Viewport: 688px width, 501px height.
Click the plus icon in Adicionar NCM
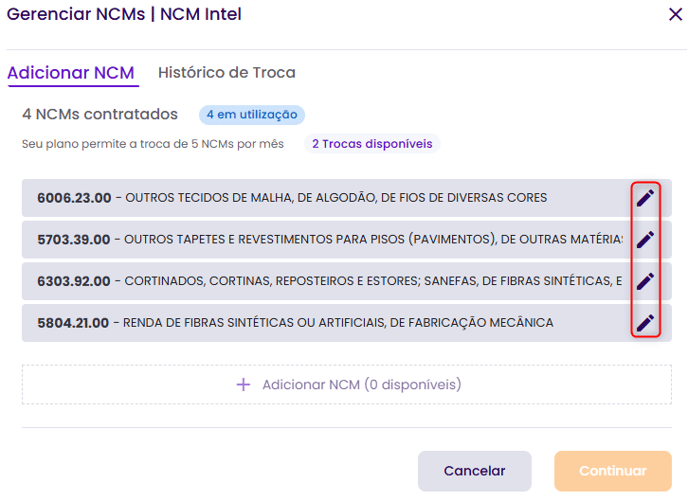coord(243,384)
